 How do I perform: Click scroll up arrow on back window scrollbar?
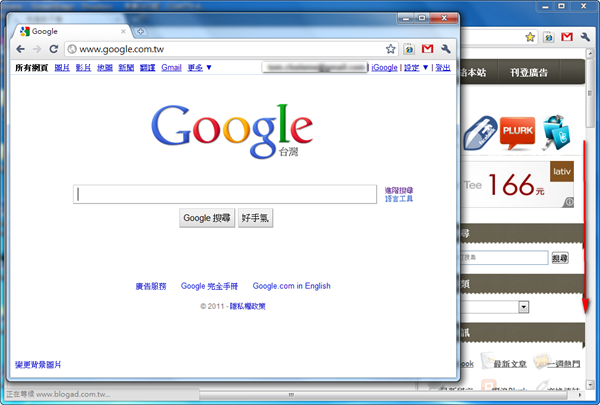point(590,53)
